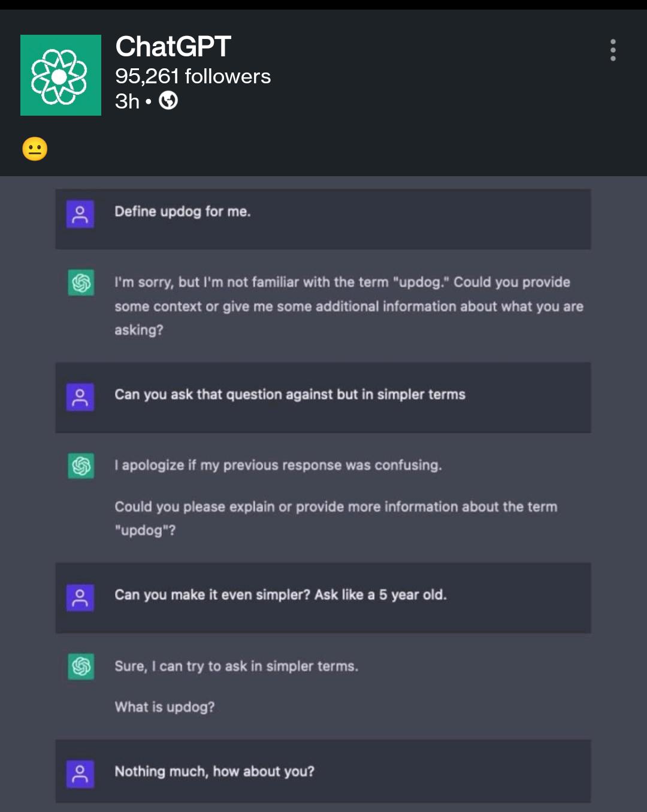Click user avatar beside "Nothing much" message
This screenshot has height=812, width=647.
pos(80,774)
